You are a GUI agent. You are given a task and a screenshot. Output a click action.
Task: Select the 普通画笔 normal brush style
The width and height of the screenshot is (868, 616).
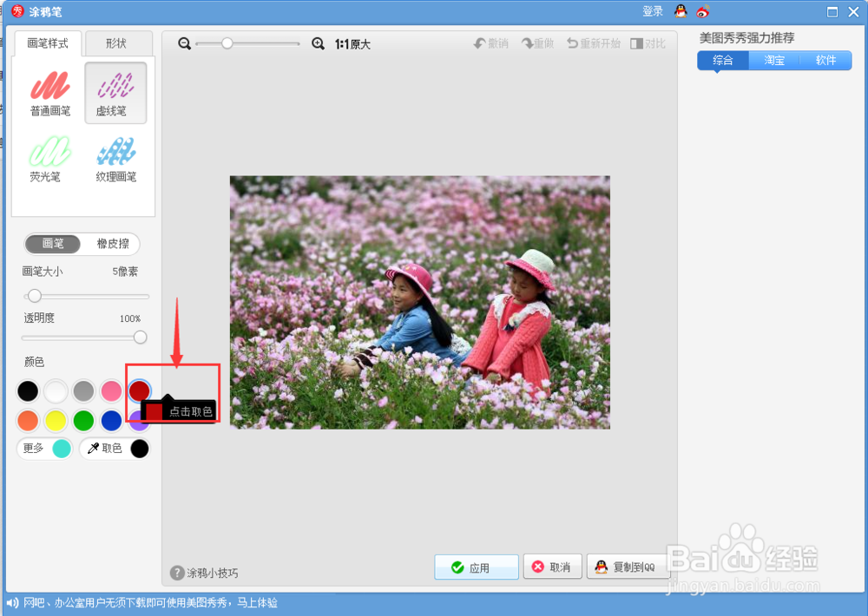click(50, 93)
